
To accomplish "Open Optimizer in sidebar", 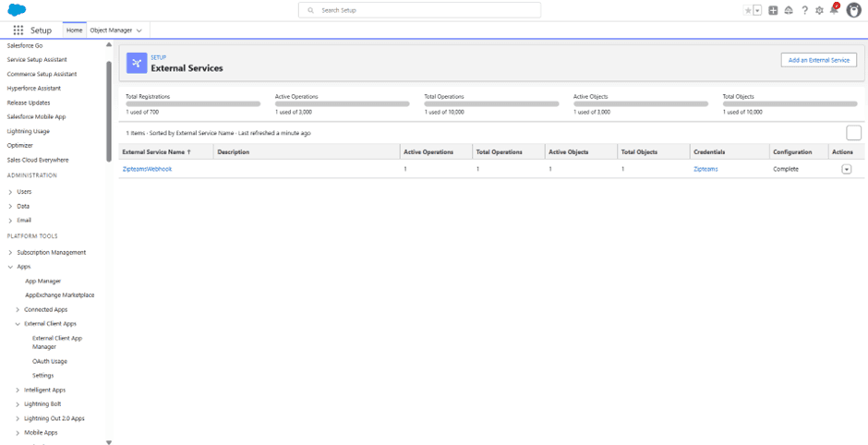I will 20,146.
